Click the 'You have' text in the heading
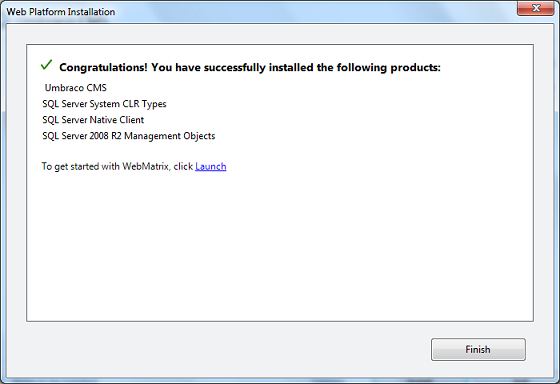Image resolution: width=560 pixels, height=384 pixels. coord(176,68)
